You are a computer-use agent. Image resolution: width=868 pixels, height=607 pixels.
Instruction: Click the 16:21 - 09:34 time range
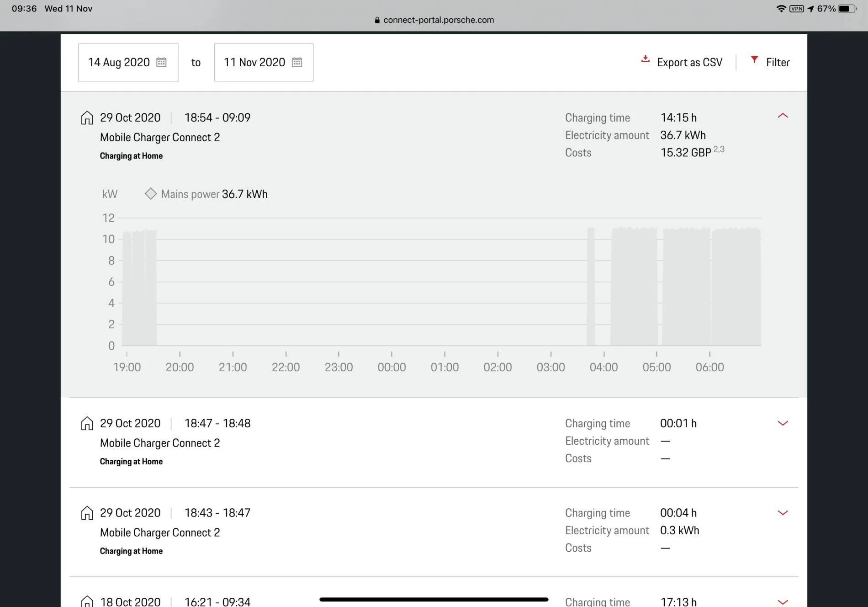217,602
